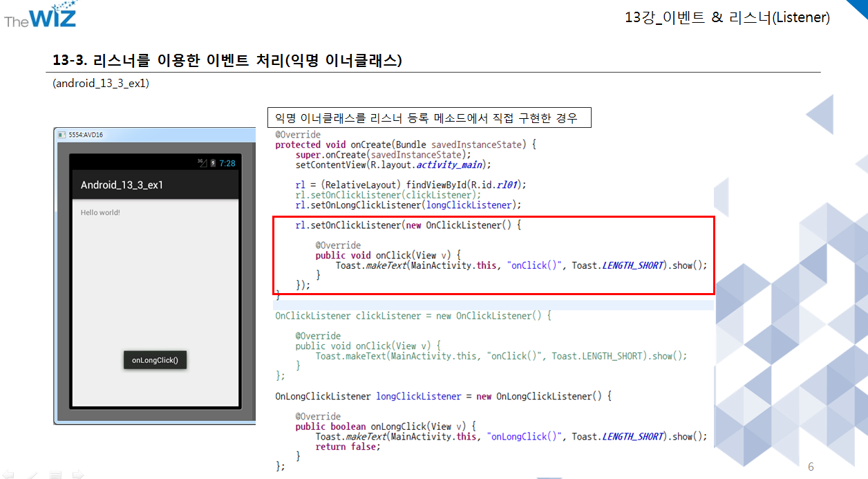The width and height of the screenshot is (868, 479).
Task: Click the Android_13_3_ex1 app title bar
Action: tap(155, 185)
